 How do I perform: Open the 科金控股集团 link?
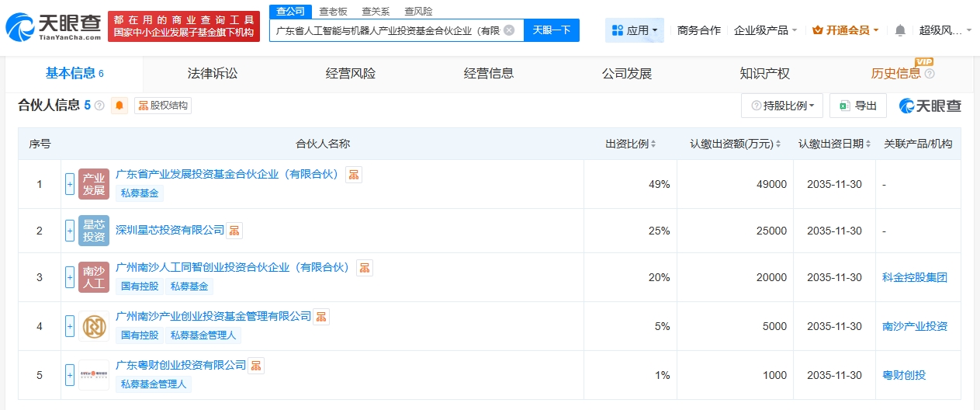[x=914, y=277]
